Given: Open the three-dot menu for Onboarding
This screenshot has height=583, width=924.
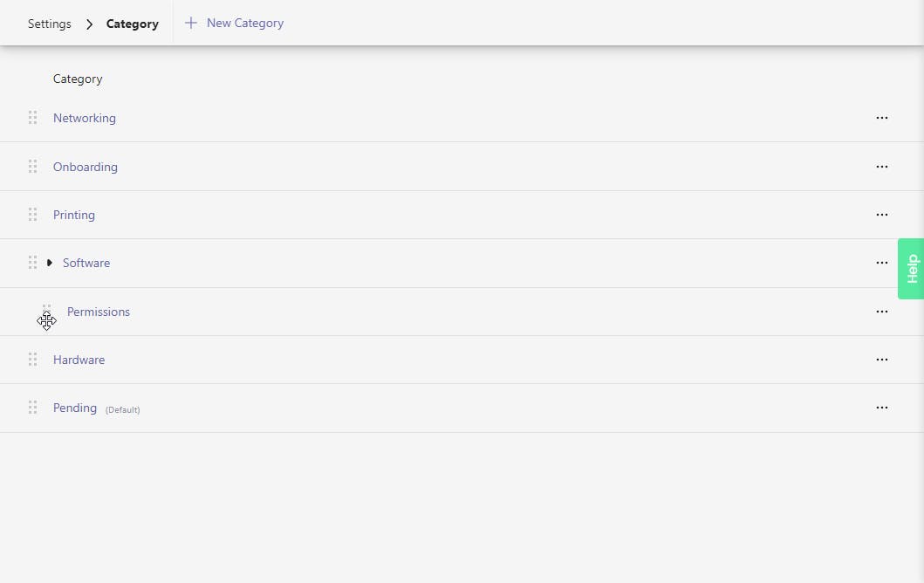Looking at the screenshot, I should [881, 167].
